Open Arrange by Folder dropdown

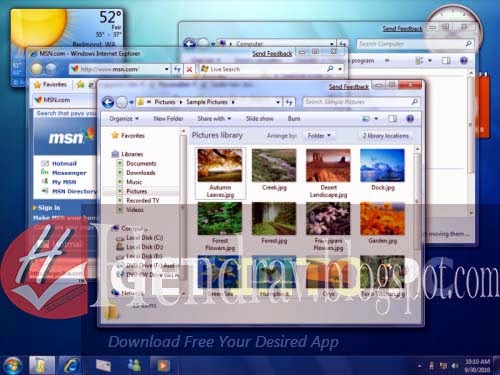[319, 136]
